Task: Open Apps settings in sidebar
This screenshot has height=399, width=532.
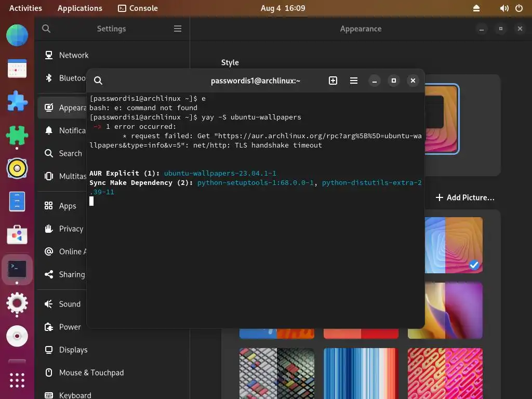Action: [62, 206]
